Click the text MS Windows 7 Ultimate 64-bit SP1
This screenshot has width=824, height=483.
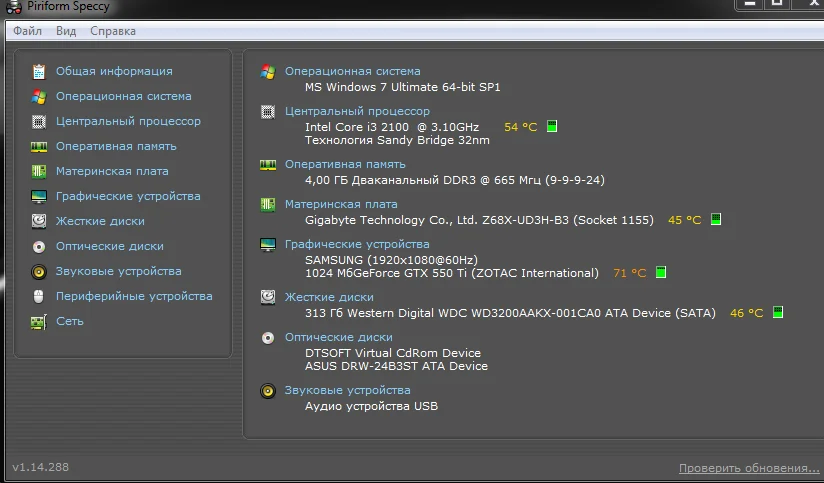coord(403,87)
